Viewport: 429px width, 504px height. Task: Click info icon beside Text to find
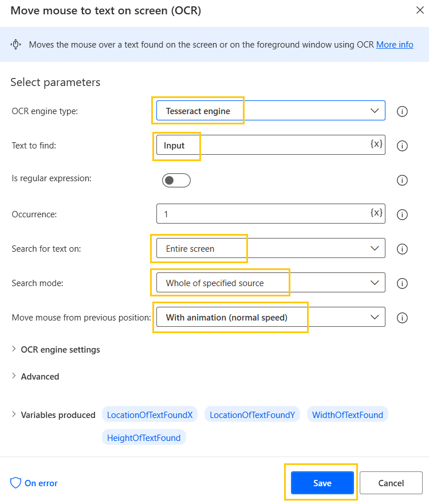tap(402, 146)
